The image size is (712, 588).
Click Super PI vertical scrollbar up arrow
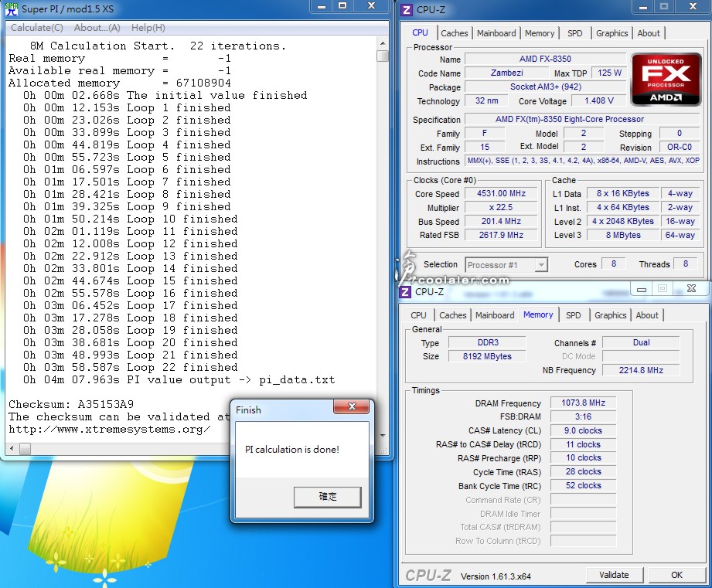(x=383, y=43)
